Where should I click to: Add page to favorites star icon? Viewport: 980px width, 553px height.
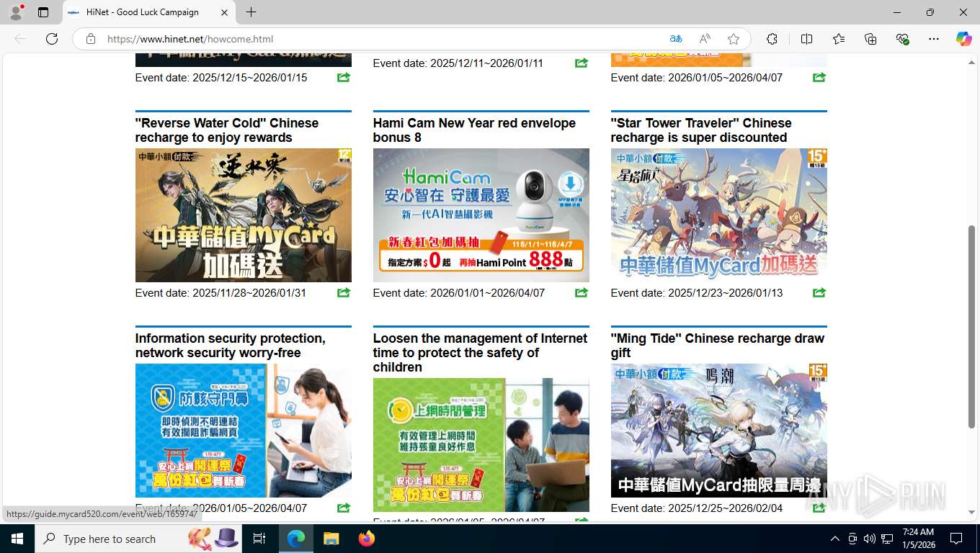734,39
